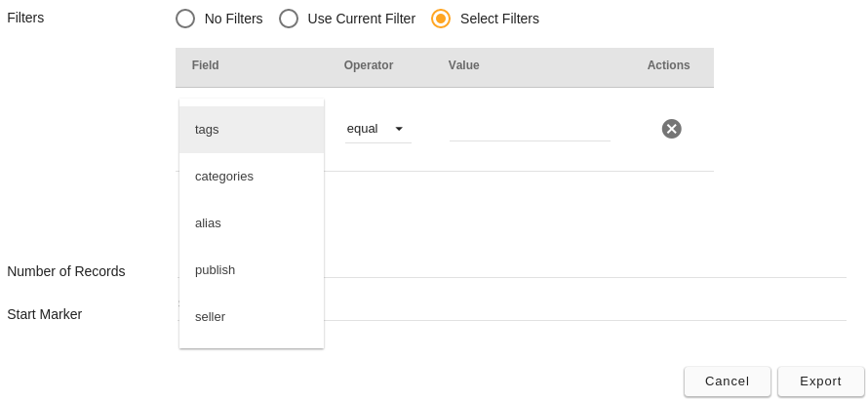Choose seller from the field list
This screenshot has height=401, width=868.
pos(252,317)
